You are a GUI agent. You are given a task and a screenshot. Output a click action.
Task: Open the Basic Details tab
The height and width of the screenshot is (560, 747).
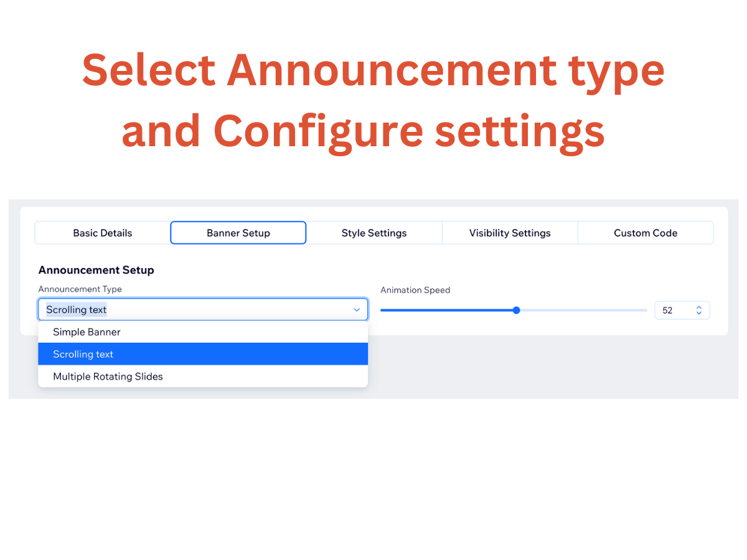pos(103,233)
